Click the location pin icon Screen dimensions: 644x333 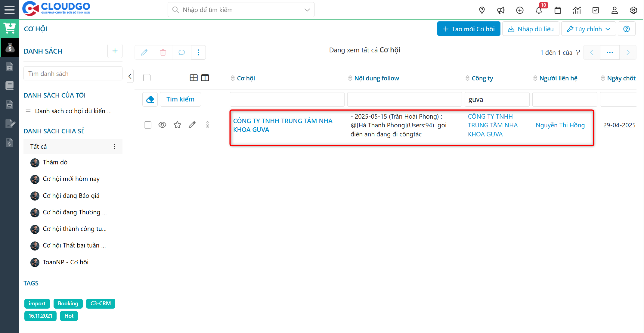click(x=482, y=10)
